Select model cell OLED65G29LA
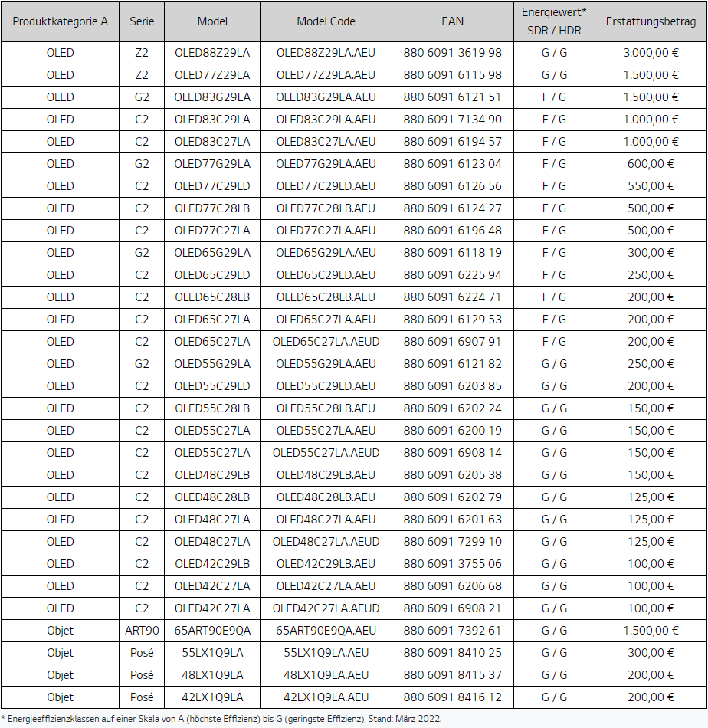 [x=212, y=254]
